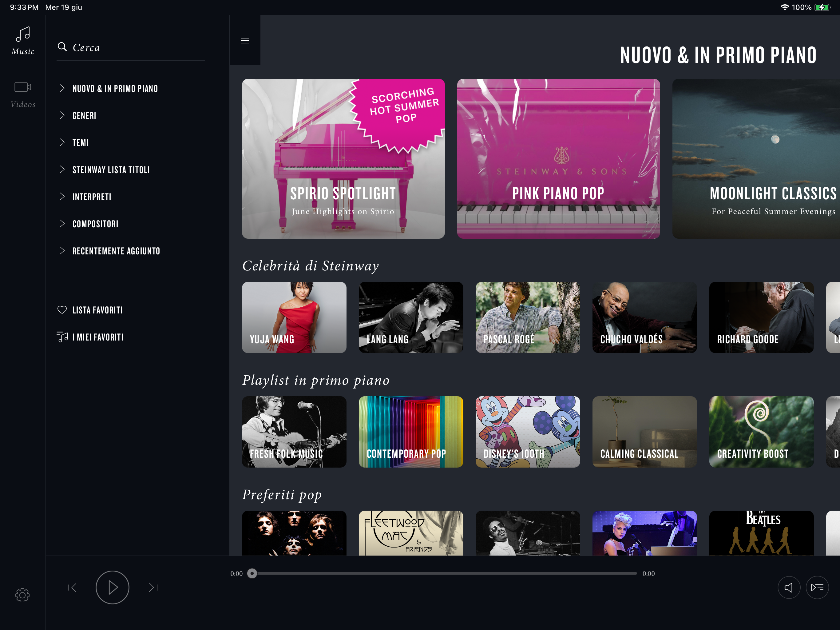840x630 pixels.
Task: Tap the 9:33 PM clock
Action: [x=24, y=7]
